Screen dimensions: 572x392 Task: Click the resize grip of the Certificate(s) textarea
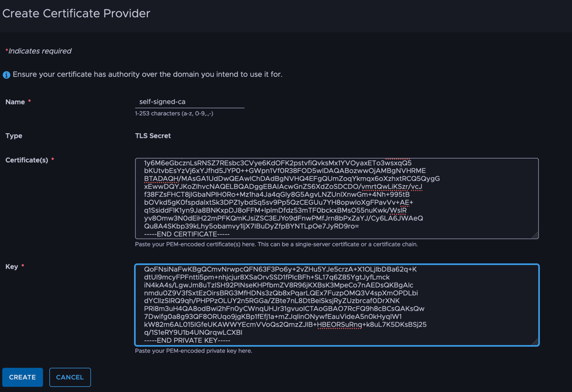(x=535, y=235)
